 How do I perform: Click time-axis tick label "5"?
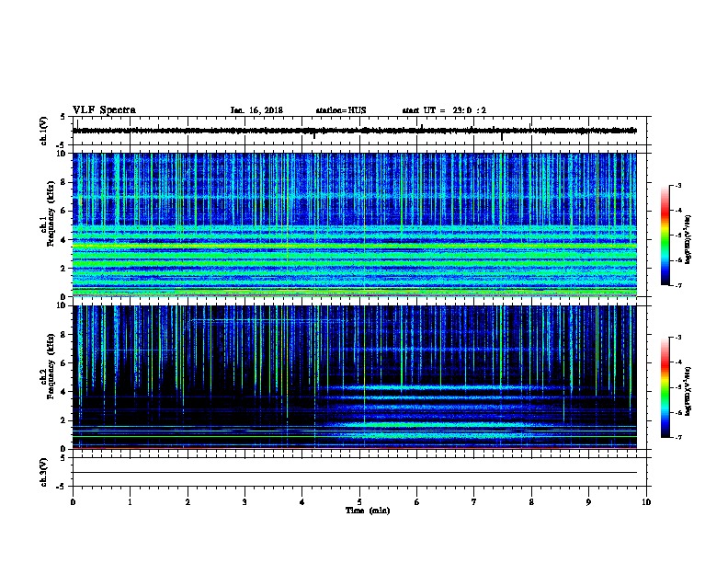click(359, 501)
